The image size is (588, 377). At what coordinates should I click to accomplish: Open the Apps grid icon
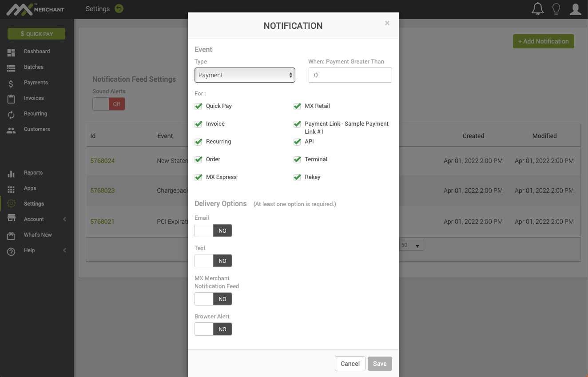pyautogui.click(x=11, y=188)
